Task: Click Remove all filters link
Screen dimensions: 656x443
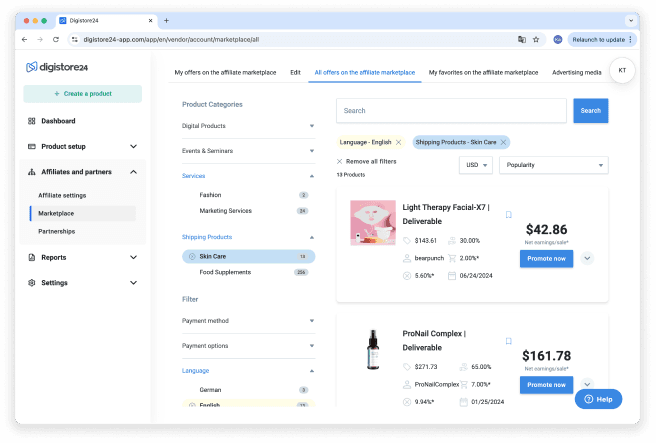Action: [371, 161]
